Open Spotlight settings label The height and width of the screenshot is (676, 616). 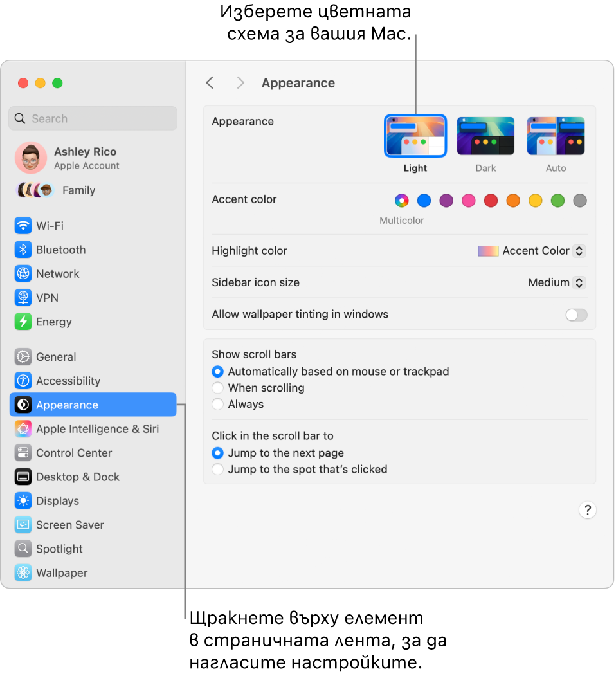pyautogui.click(x=60, y=549)
